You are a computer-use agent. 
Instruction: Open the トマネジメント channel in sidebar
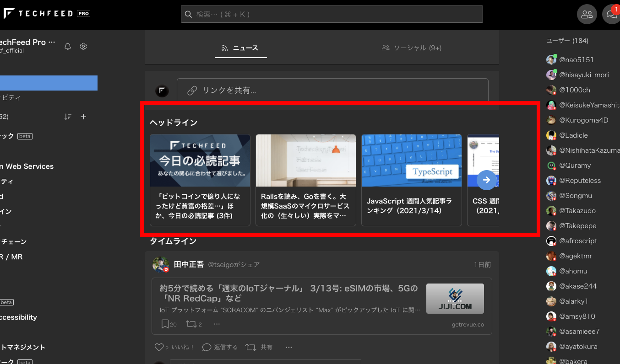(x=22, y=348)
